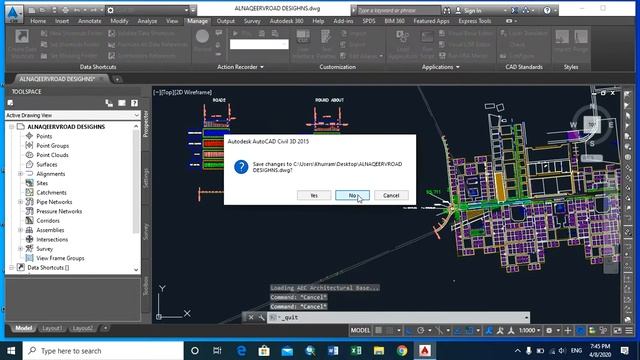Click the command line input field

(398, 318)
